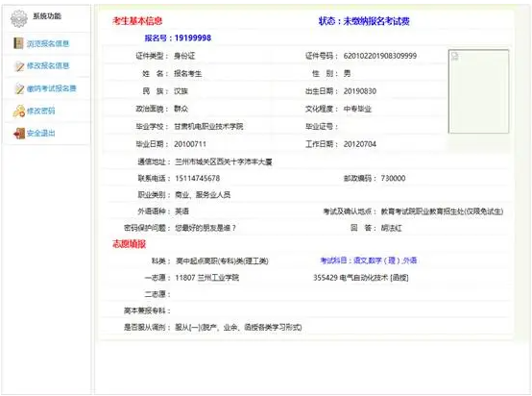
Task: Click the red exit door icon
Action: (x=19, y=134)
